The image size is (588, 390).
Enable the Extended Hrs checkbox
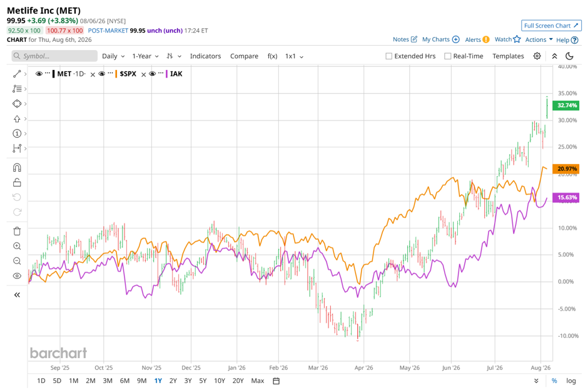tap(389, 56)
